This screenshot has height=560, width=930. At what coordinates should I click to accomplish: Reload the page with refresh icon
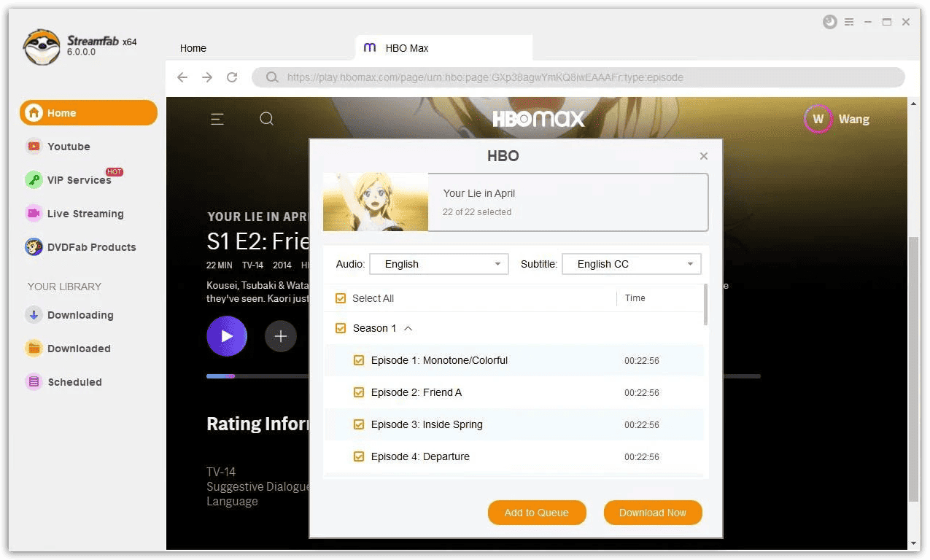pos(232,77)
